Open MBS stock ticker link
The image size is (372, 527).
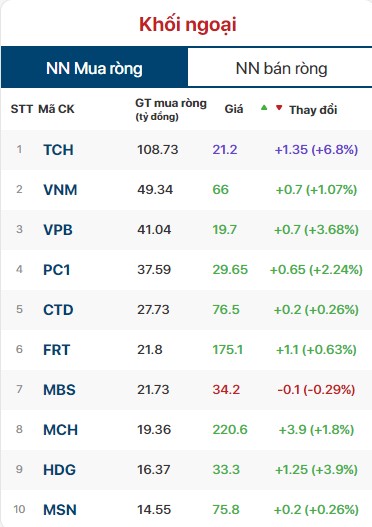point(59,390)
